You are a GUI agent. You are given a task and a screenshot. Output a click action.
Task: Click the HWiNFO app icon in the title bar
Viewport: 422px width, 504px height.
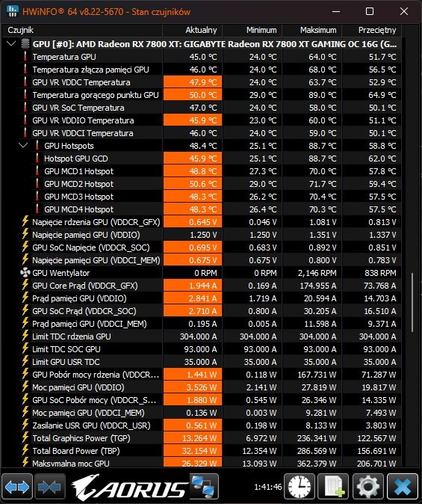tap(12, 11)
